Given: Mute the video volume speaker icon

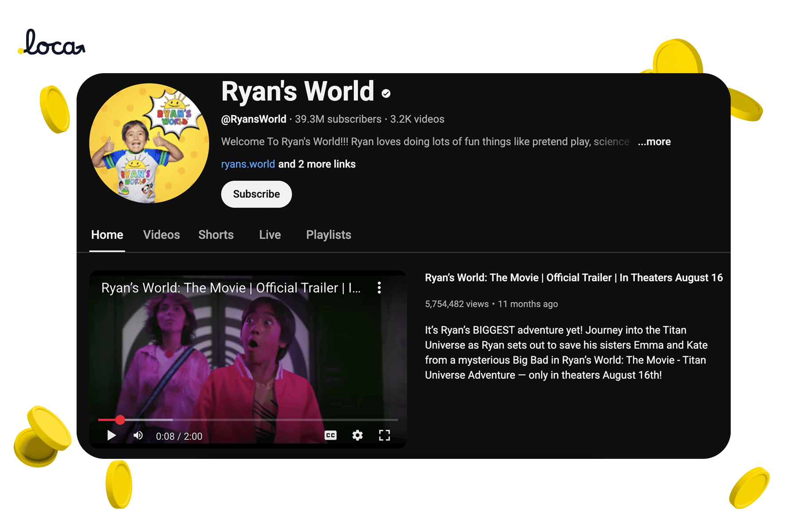Looking at the screenshot, I should click(138, 435).
